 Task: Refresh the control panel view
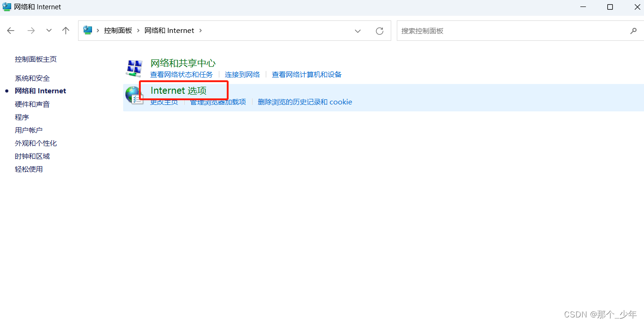point(380,31)
